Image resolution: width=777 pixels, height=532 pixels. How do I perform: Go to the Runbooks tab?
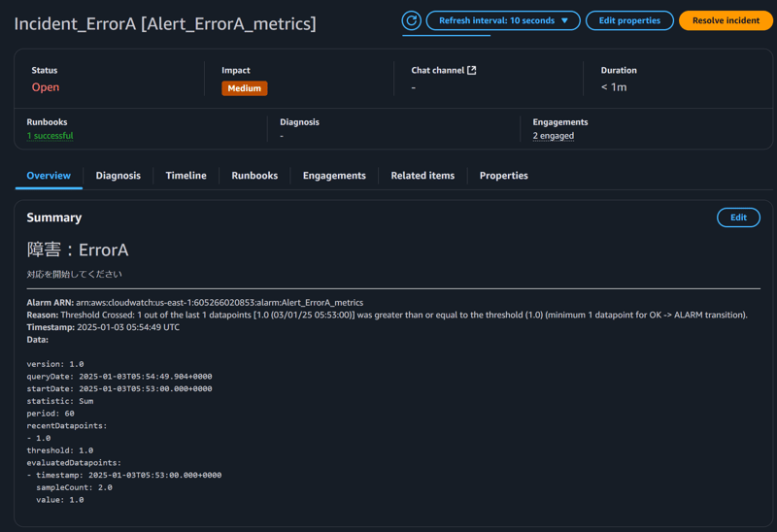[254, 176]
